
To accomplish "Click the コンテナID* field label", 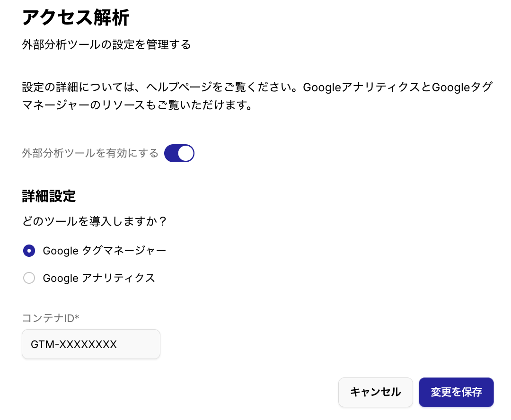I will coord(50,318).
